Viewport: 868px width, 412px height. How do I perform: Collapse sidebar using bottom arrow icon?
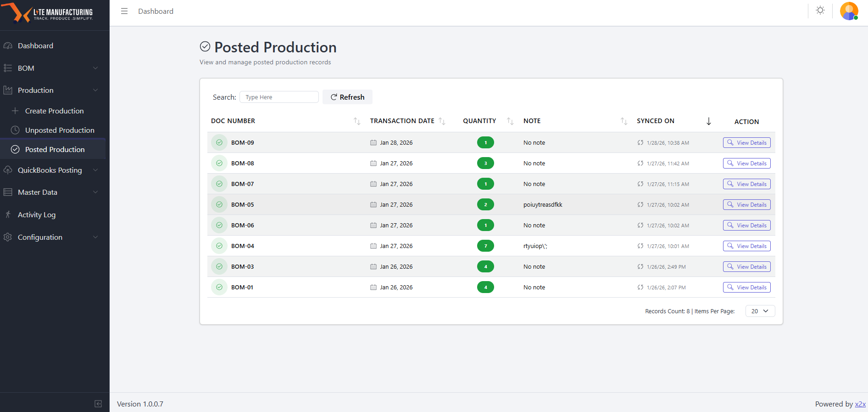point(98,404)
